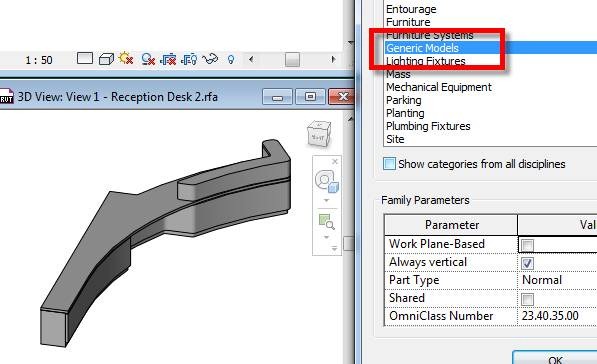The width and height of the screenshot is (597, 364).
Task: Open Temporary Hide/Isolate glasses icon
Action: coord(210,59)
